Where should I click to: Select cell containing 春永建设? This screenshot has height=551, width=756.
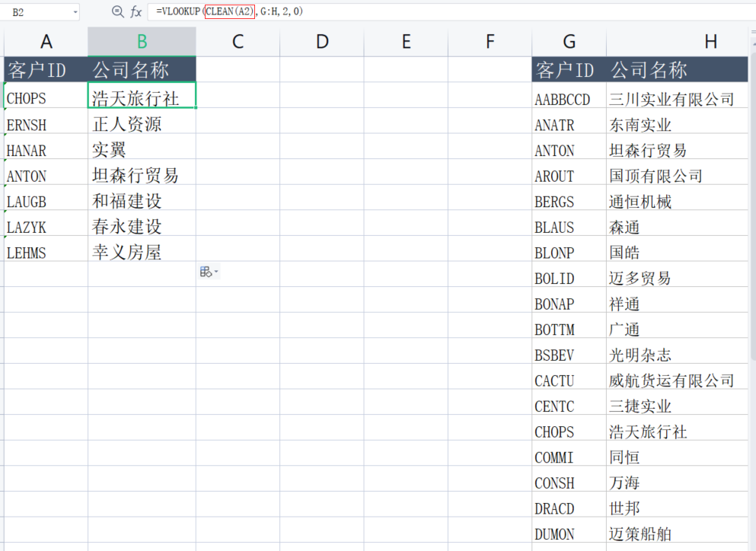point(142,223)
